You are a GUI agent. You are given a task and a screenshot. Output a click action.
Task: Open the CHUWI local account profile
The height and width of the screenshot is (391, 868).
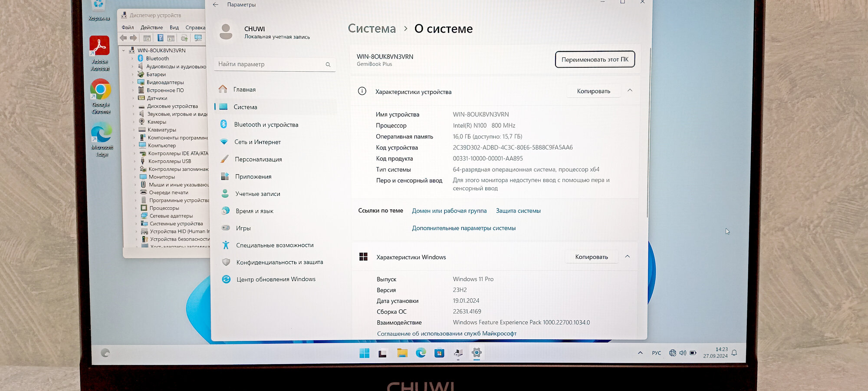(264, 32)
